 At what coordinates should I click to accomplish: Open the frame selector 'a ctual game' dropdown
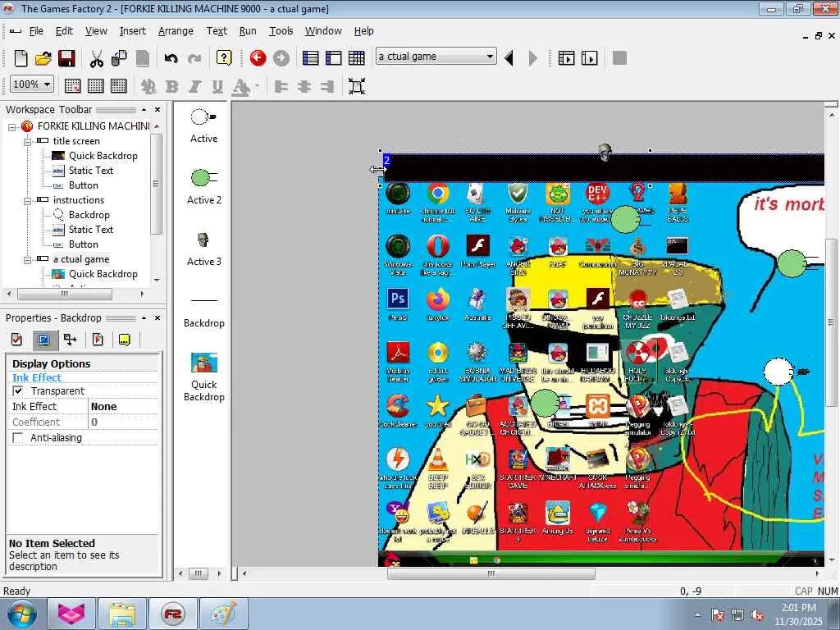tap(490, 57)
